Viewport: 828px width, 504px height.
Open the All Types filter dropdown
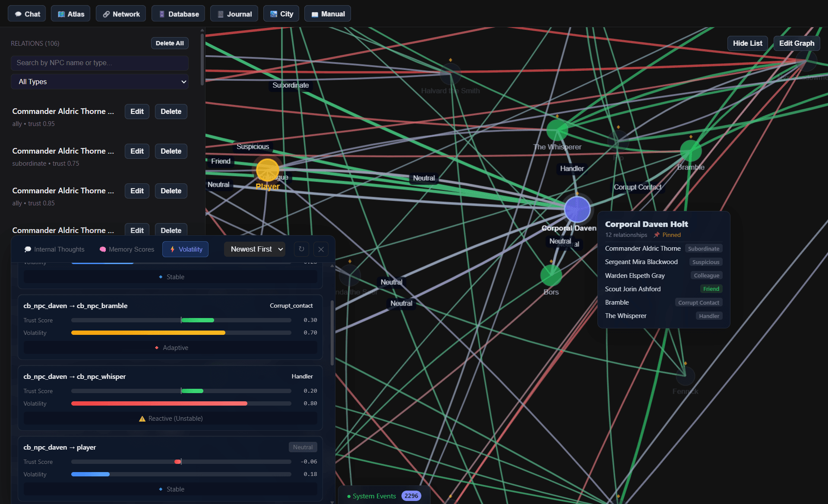pos(100,82)
